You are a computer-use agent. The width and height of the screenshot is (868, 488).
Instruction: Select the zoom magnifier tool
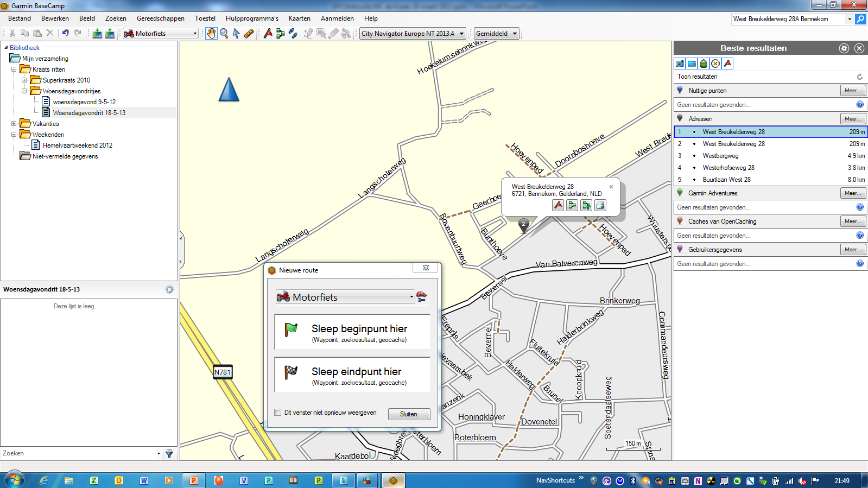(224, 33)
